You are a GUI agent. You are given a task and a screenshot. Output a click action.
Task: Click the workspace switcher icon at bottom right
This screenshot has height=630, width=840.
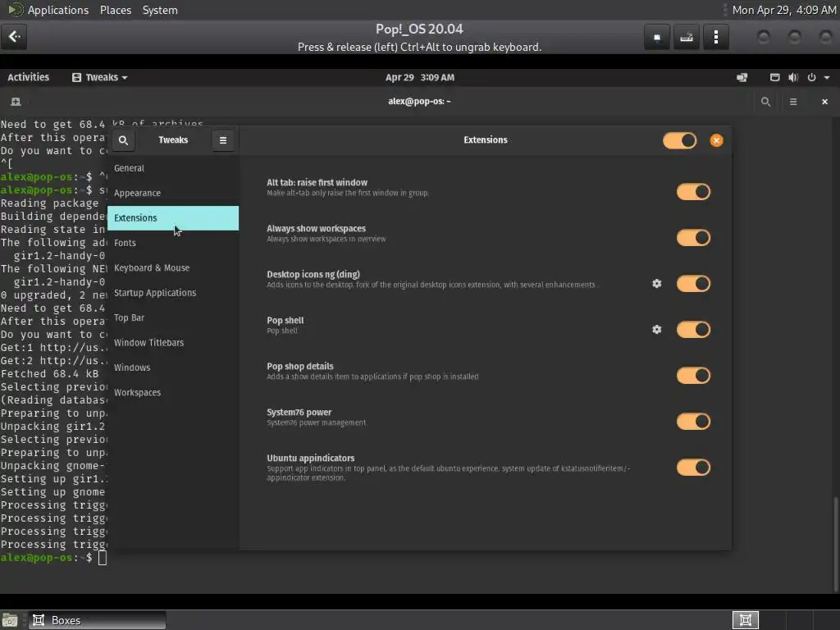(745, 620)
